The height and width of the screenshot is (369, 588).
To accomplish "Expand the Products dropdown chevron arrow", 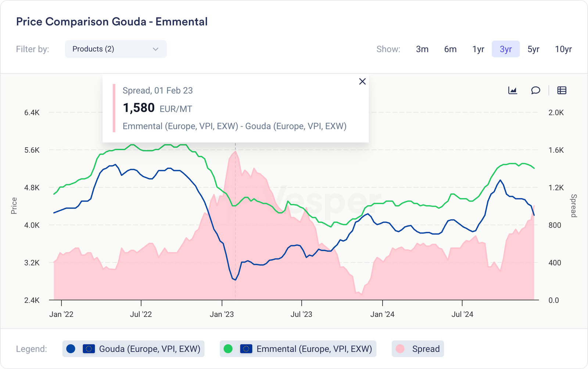I will 155,49.
